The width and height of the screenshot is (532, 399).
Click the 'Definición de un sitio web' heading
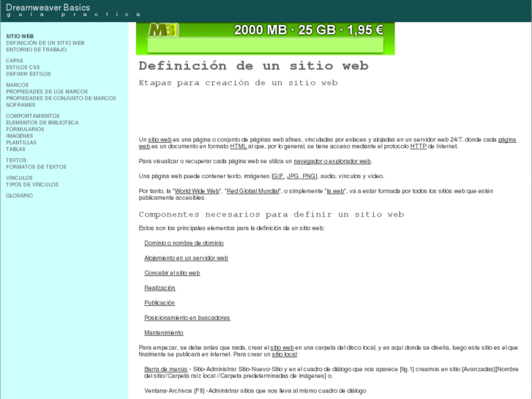[x=253, y=66]
